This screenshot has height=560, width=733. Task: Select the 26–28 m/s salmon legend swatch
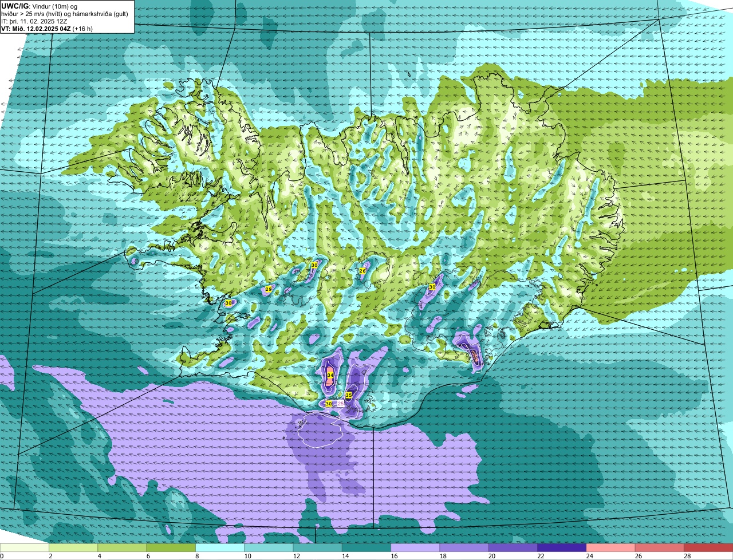click(x=660, y=547)
